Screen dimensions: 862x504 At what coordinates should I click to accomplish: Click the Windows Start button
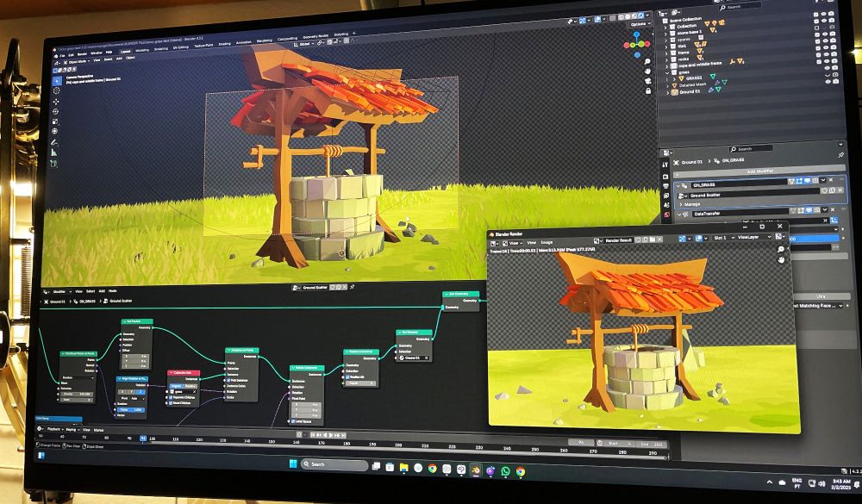pyautogui.click(x=293, y=464)
